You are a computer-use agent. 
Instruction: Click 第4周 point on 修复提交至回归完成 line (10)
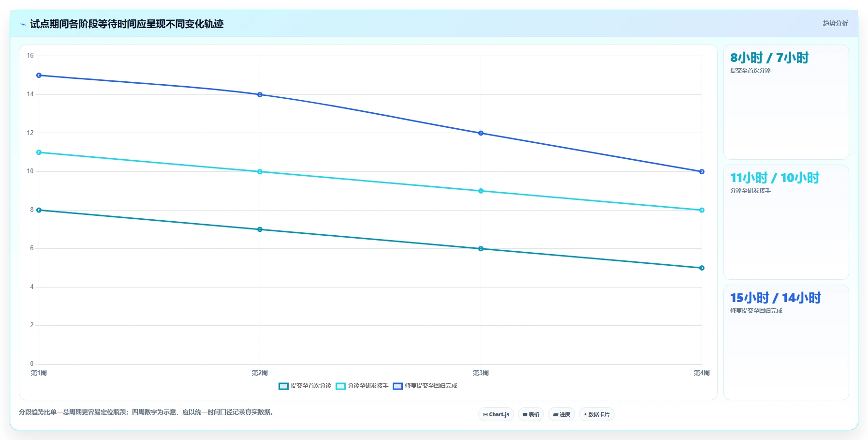click(702, 172)
